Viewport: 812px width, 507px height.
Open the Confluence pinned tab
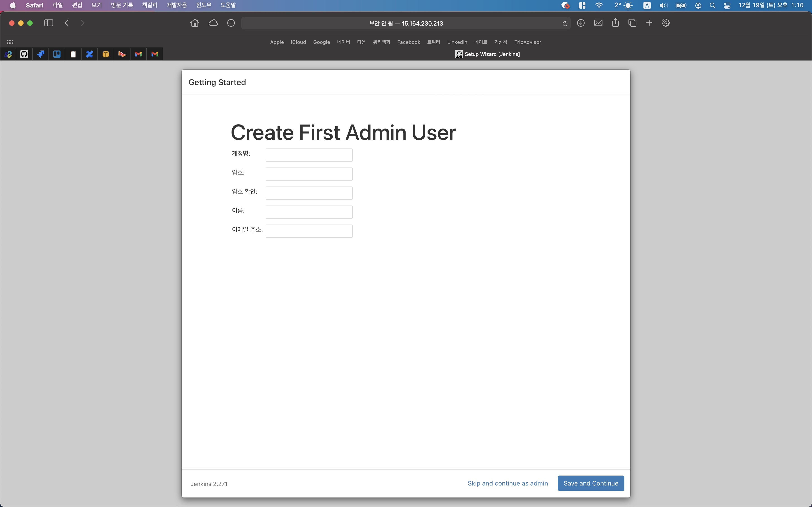[89, 54]
